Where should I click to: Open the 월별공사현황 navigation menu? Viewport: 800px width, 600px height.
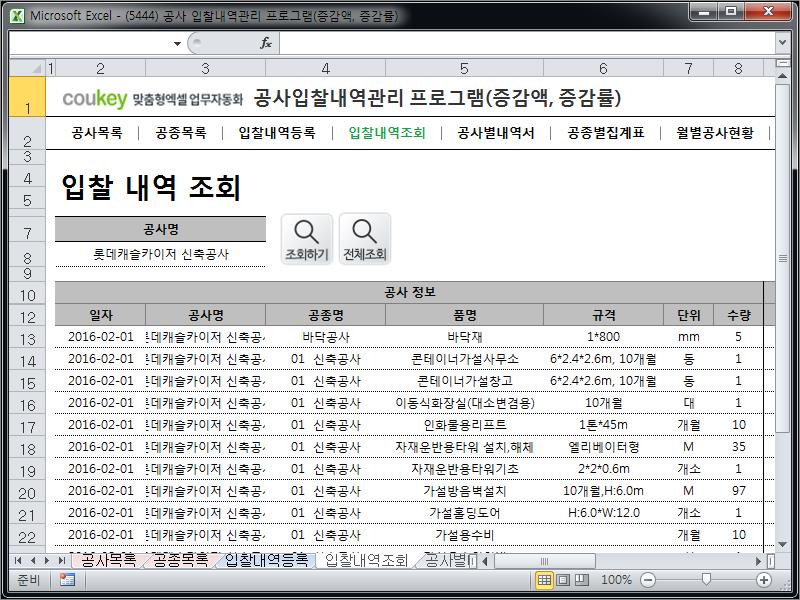tap(715, 133)
